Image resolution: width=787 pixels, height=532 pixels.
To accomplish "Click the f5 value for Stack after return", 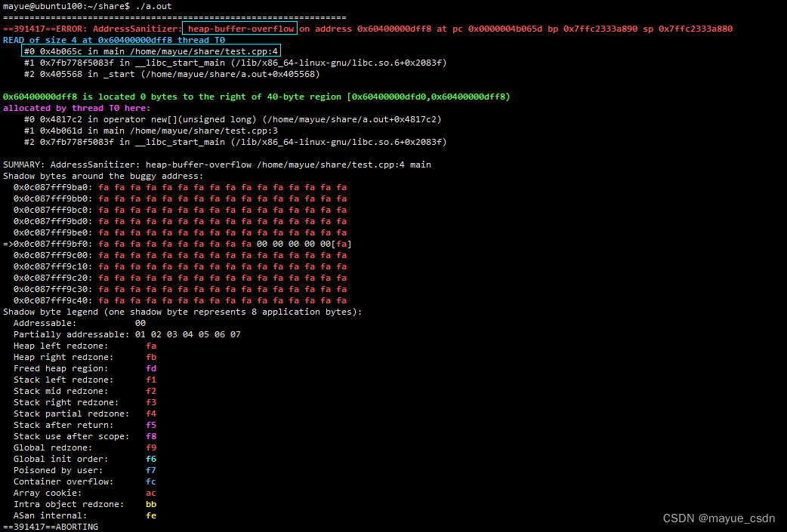I will click(x=151, y=425).
